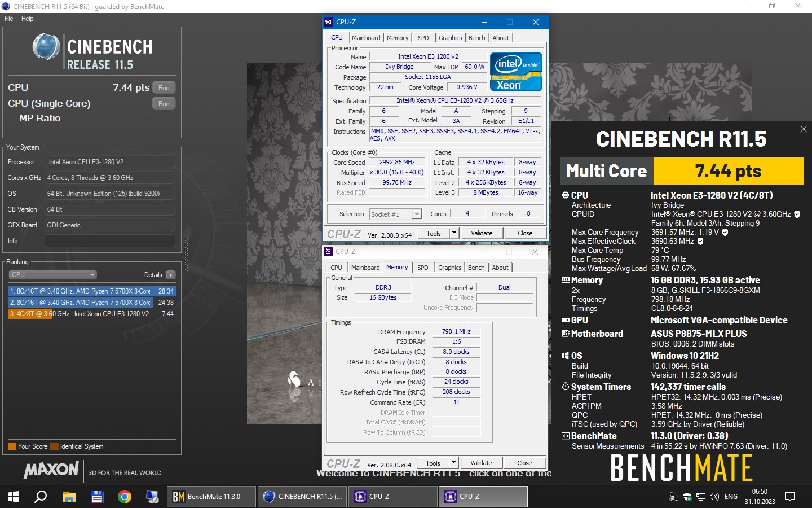Image resolution: width=812 pixels, height=508 pixels.
Task: Click the ENG language indicator
Action: [x=731, y=497]
